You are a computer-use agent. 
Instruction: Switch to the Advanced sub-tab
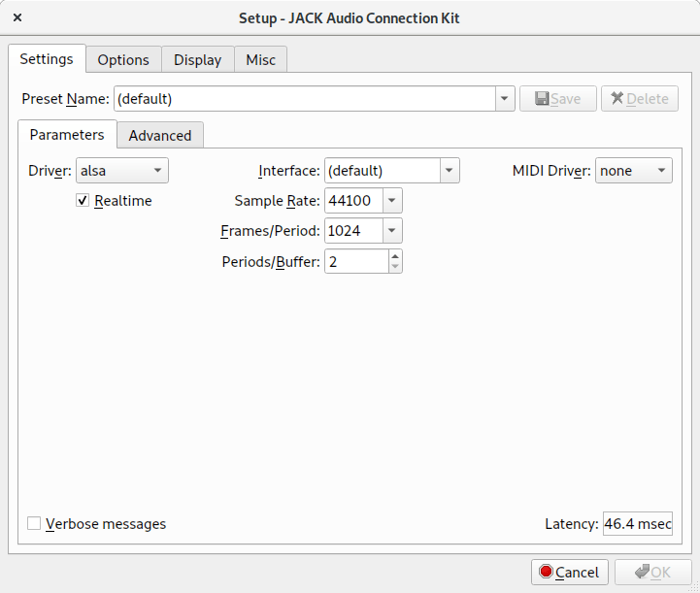pos(160,135)
